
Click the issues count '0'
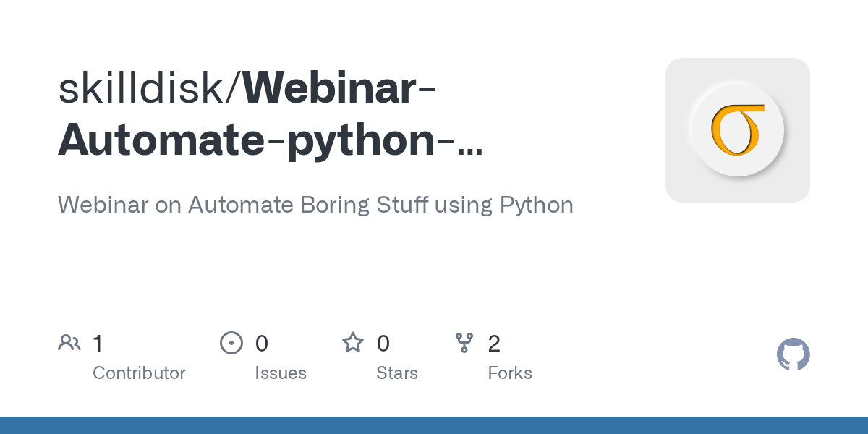pyautogui.click(x=262, y=343)
